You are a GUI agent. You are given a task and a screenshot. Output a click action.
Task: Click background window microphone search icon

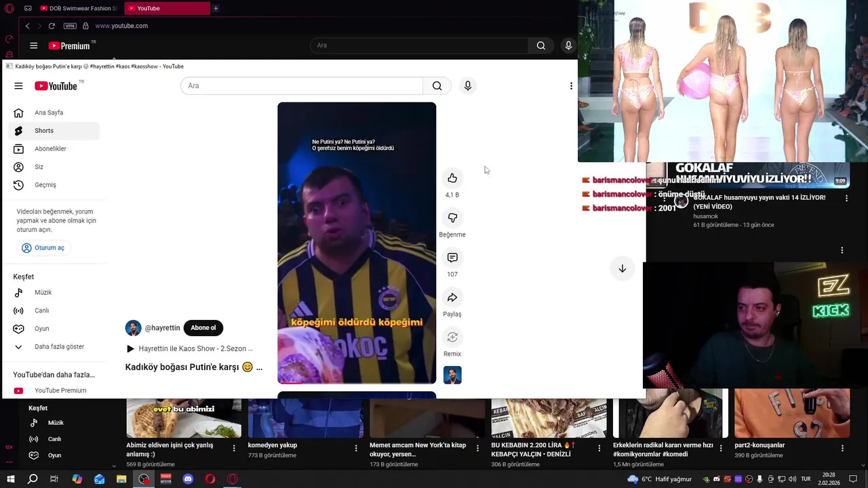click(x=568, y=45)
